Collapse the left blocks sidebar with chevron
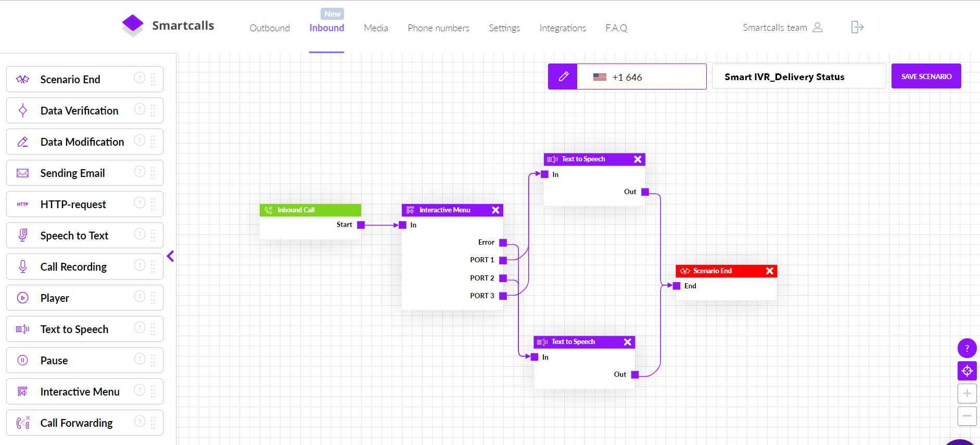The image size is (980, 445). click(x=170, y=256)
